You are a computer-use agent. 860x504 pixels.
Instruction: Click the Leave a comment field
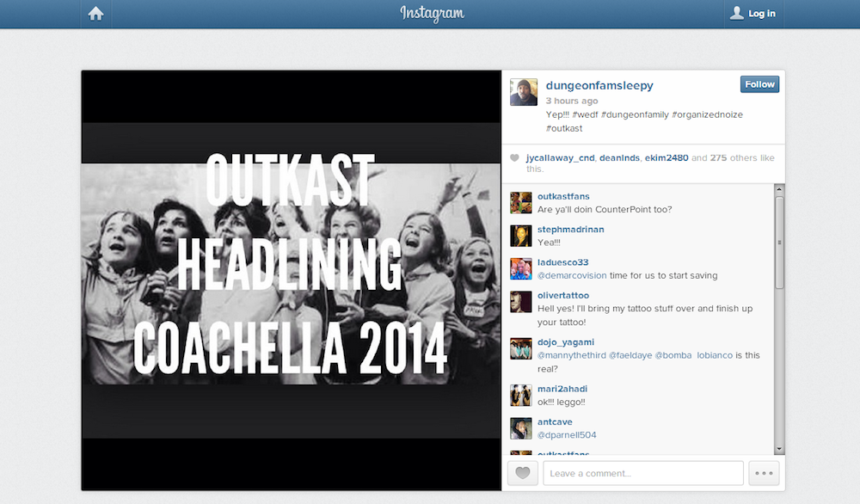coord(643,473)
